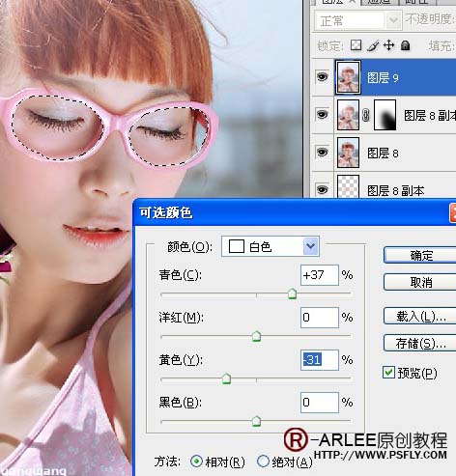Hide the 图层 8 layer
The height and width of the screenshot is (476, 456).
coord(323,153)
